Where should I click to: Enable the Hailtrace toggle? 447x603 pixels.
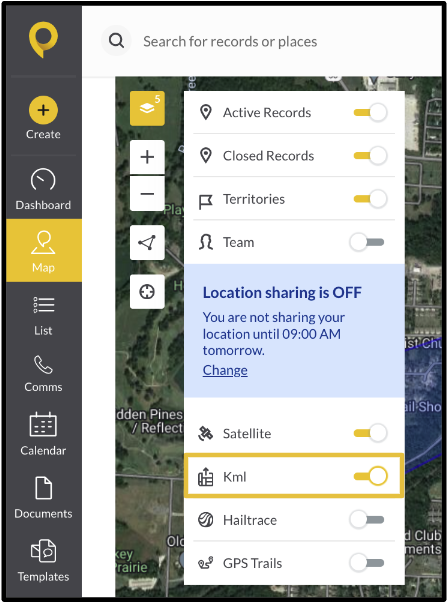(367, 520)
